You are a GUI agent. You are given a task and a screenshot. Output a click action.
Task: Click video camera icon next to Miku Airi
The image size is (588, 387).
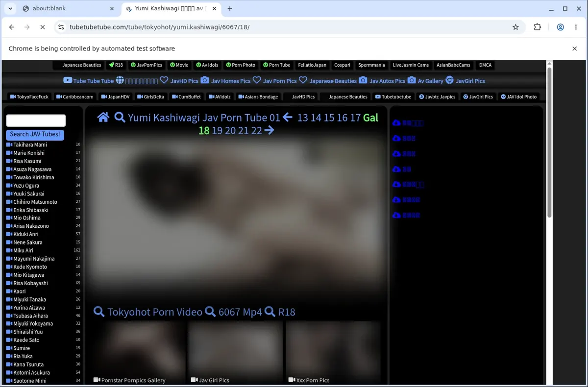(x=9, y=250)
